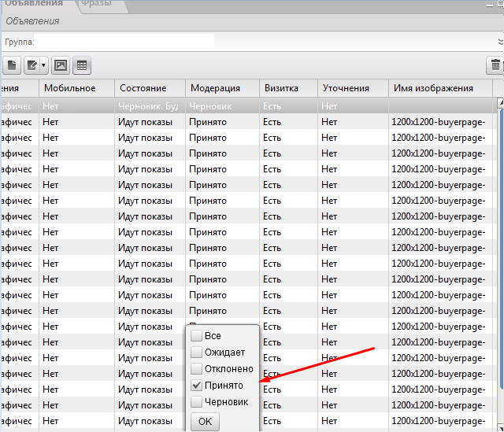Tick the 'Черновик' filter checkbox
The width and height of the screenshot is (504, 432).
[x=196, y=402]
